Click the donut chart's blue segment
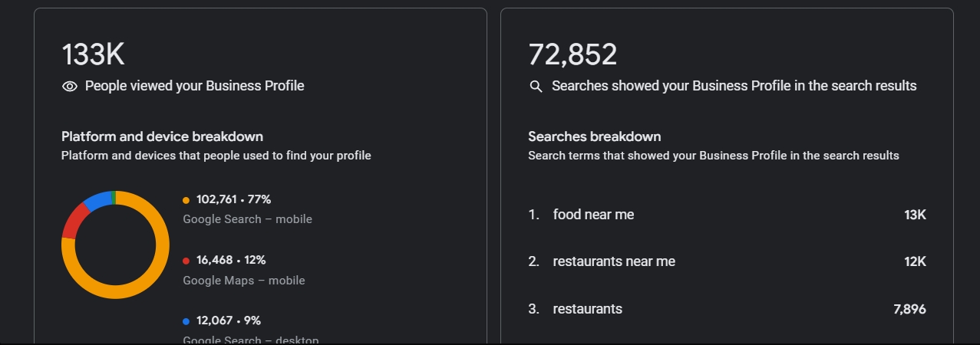The image size is (980, 345). 96,201
